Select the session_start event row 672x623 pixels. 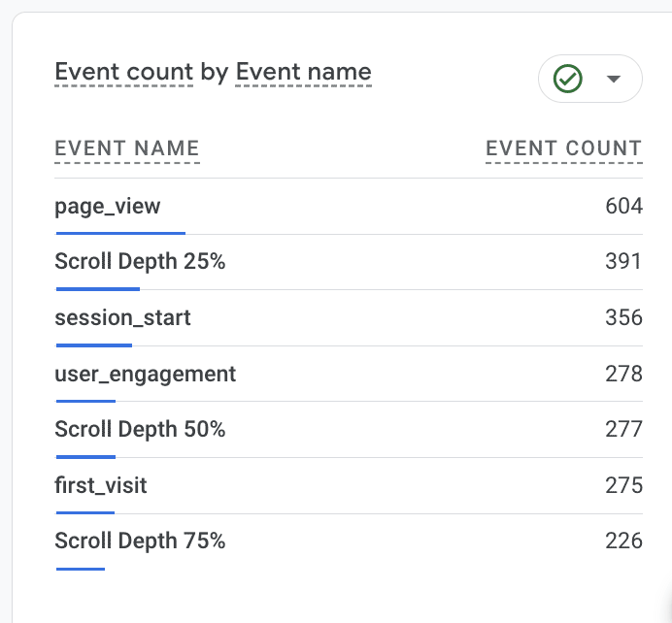tap(122, 317)
